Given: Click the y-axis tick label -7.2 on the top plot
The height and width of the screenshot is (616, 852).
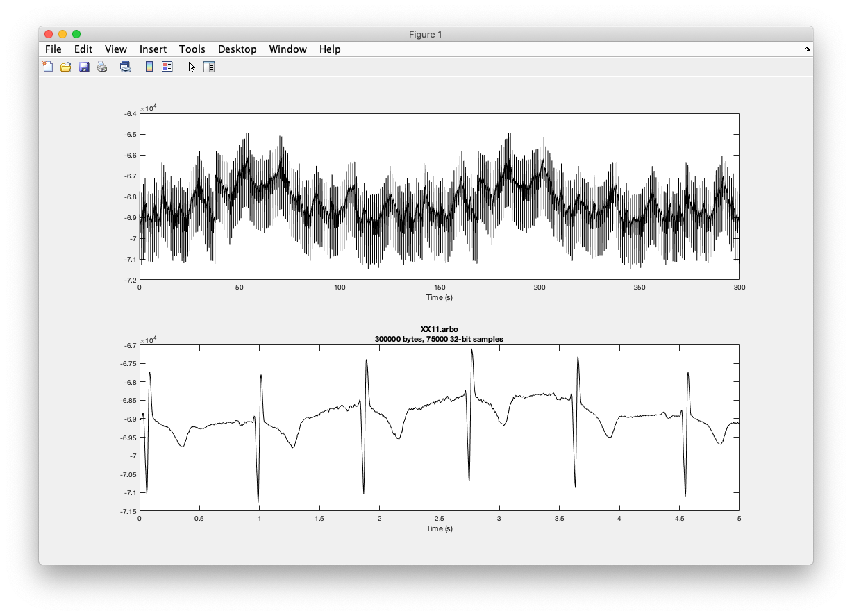Looking at the screenshot, I should click(x=129, y=280).
